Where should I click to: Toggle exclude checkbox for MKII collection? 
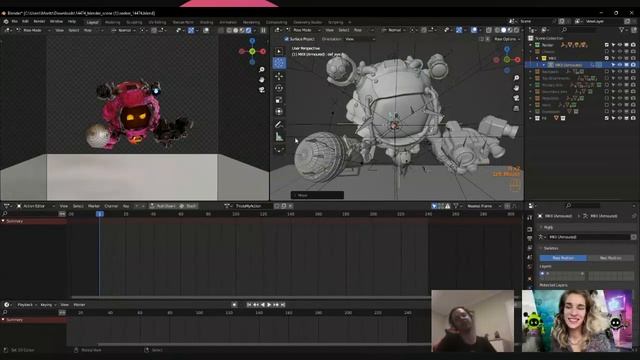tap(607, 58)
